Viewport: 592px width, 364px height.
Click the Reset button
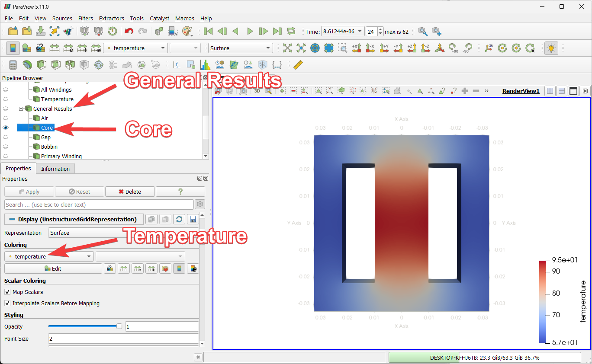tap(79, 192)
